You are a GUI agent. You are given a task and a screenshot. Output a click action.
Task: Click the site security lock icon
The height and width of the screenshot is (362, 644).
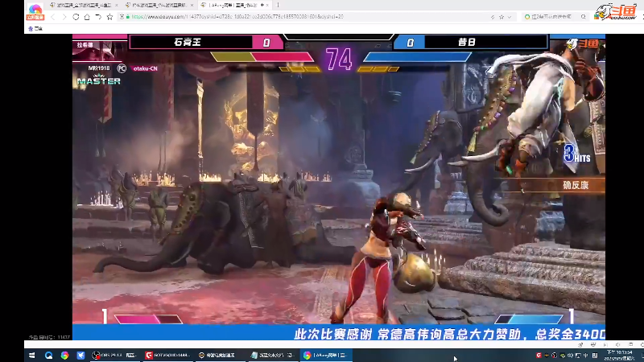pos(128,17)
